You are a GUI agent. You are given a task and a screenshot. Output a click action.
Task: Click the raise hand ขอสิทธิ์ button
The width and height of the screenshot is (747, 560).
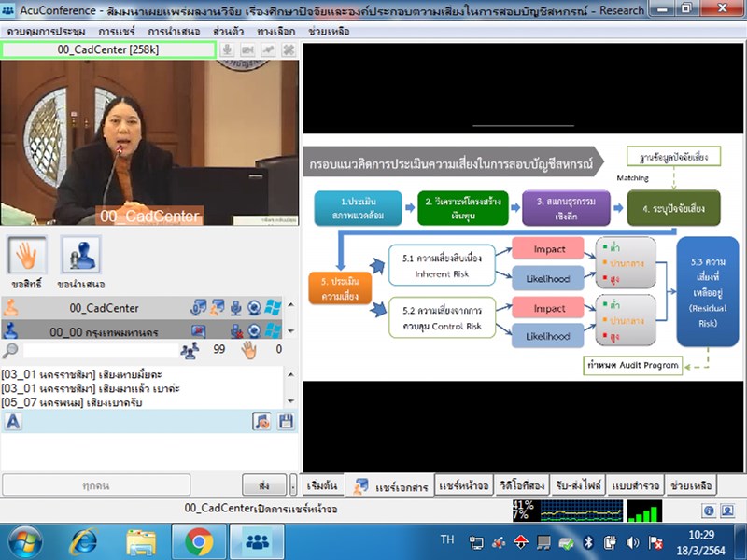[x=27, y=255]
